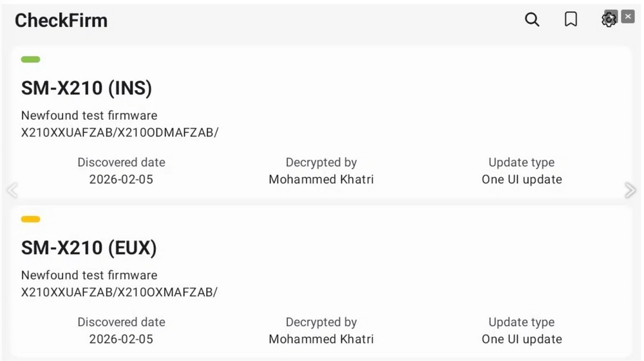Select the X210XXUAFZAB/X210OXMAFZAB/ firmware string
Image resolution: width=644 pixels, height=361 pixels.
tap(119, 292)
